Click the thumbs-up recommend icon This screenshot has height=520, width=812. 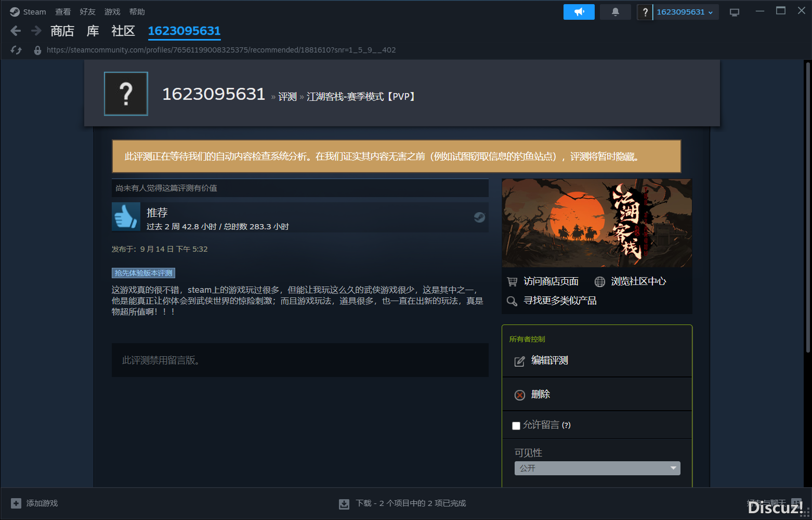(x=126, y=216)
